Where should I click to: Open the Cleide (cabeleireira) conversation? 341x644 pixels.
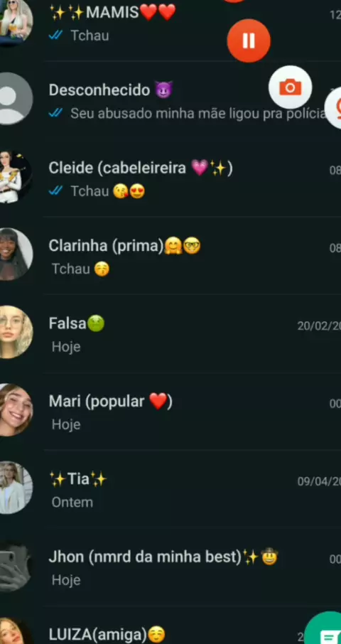(170, 178)
